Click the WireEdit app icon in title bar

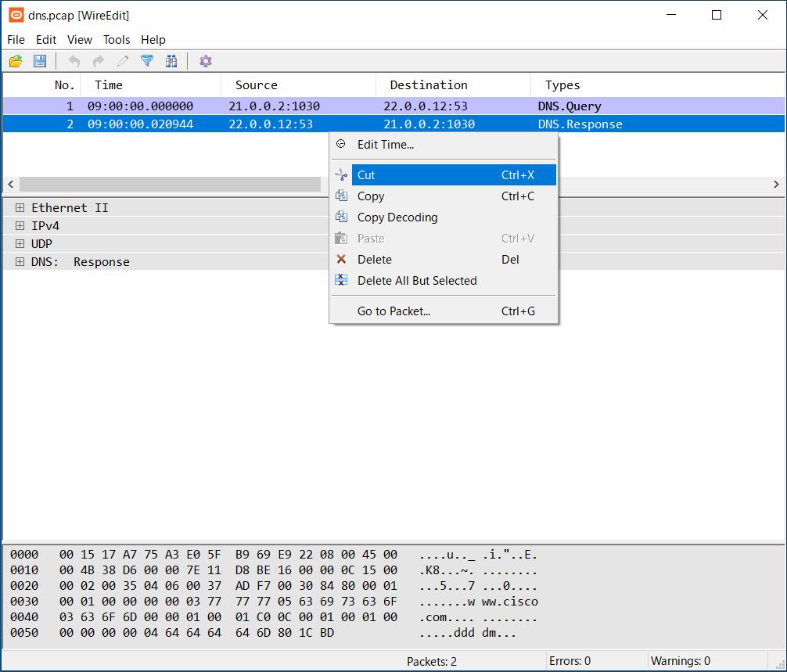click(16, 15)
